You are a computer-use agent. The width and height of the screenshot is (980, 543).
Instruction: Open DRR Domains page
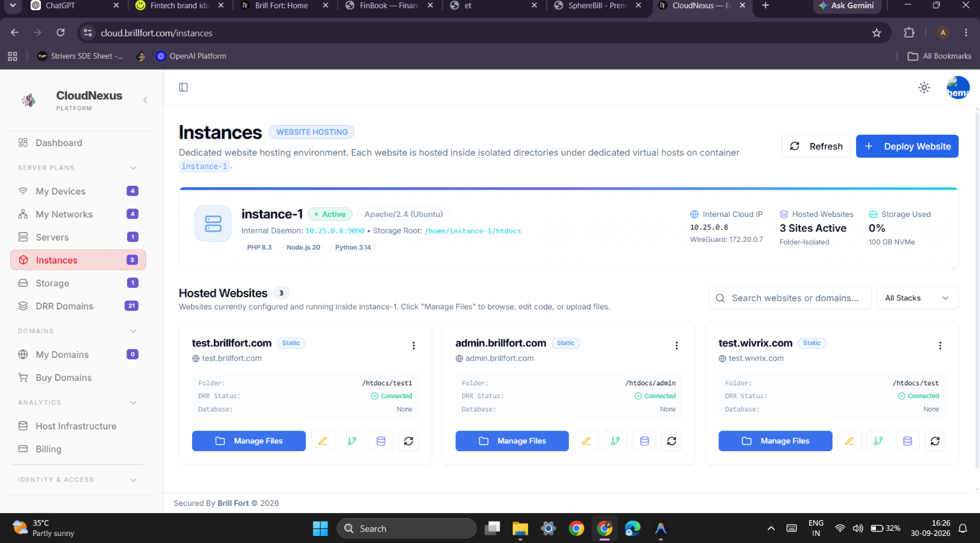[x=78, y=306]
